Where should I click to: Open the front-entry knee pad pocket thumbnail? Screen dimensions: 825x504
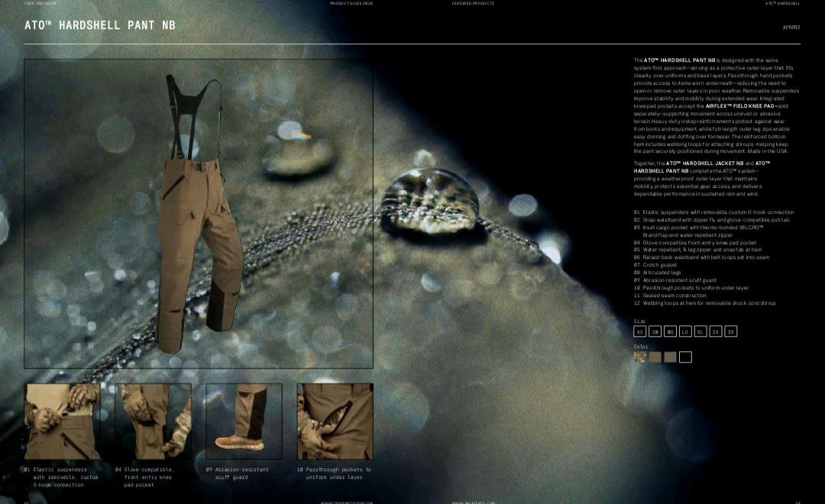[x=153, y=422]
